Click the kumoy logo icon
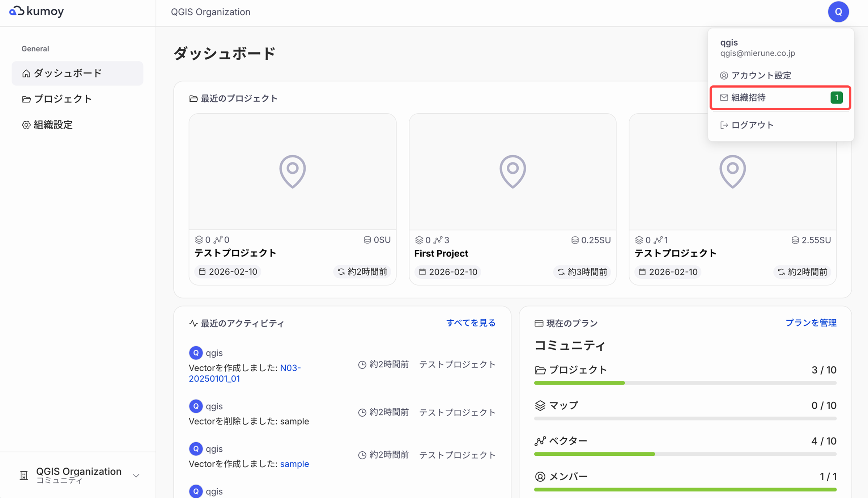The width and height of the screenshot is (868, 498). (x=17, y=11)
